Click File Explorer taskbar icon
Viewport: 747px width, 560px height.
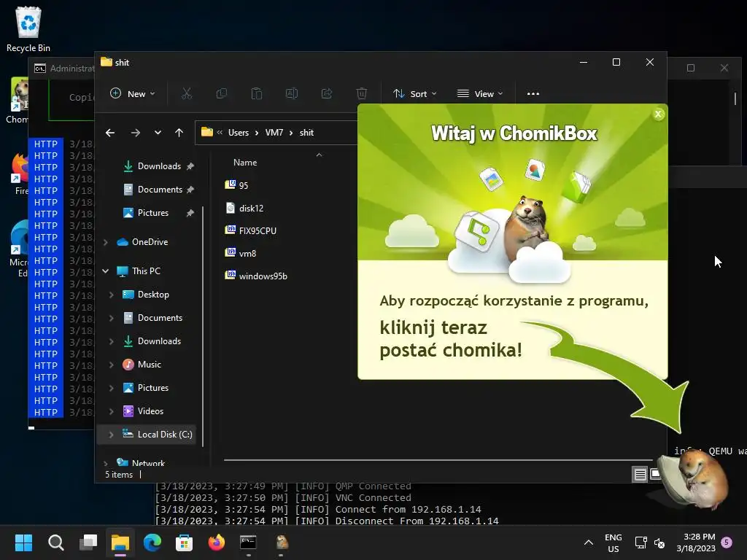click(x=120, y=542)
